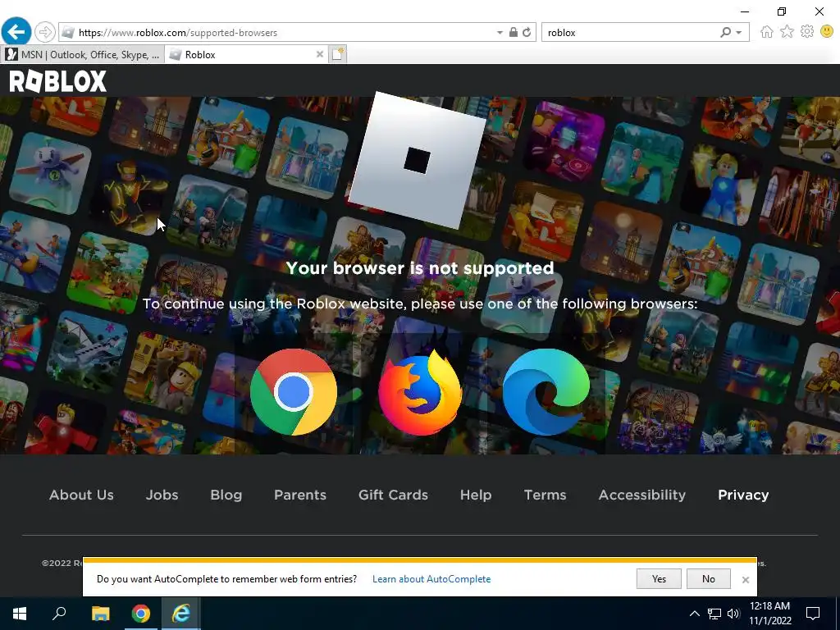The height and width of the screenshot is (630, 840).
Task: Open the Help footer link
Action: [476, 495]
